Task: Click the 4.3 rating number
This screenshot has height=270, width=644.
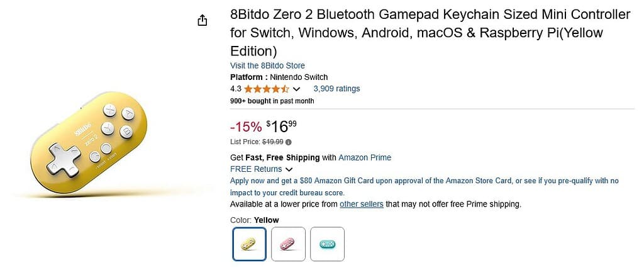Action: (x=236, y=89)
